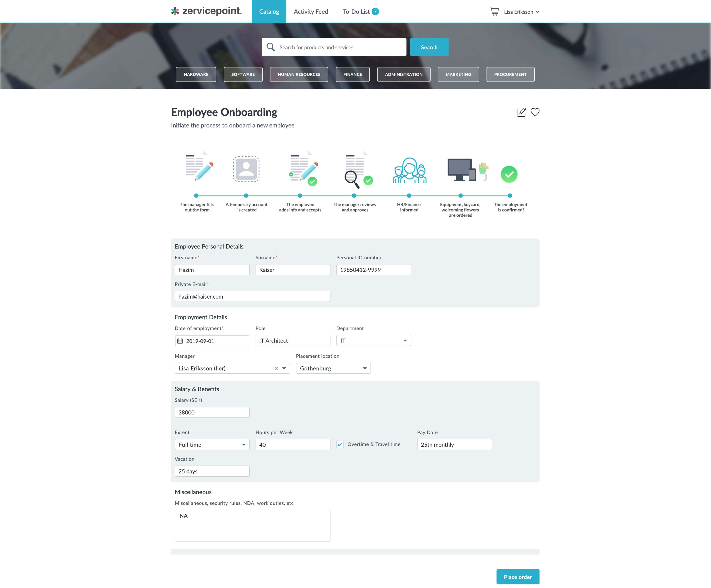Viewport: 711px width, 588px height.
Task: Clear the Manager selection with X
Action: pyautogui.click(x=276, y=368)
